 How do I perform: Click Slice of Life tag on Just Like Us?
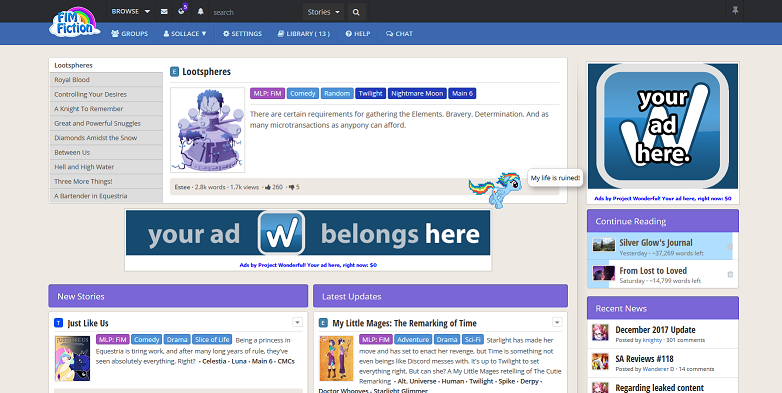click(212, 340)
